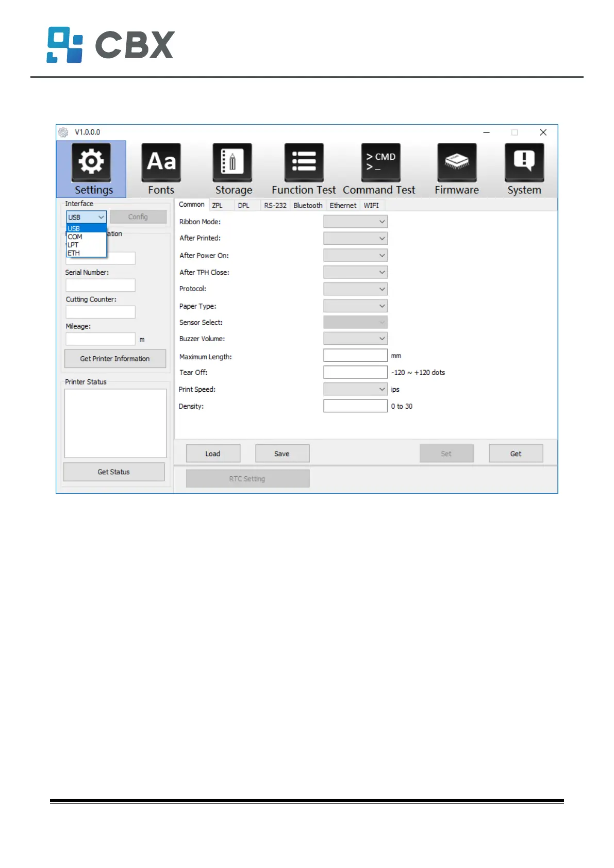The height and width of the screenshot is (868, 614).
Task: Open the Command Test CMD icon
Action: pos(381,163)
